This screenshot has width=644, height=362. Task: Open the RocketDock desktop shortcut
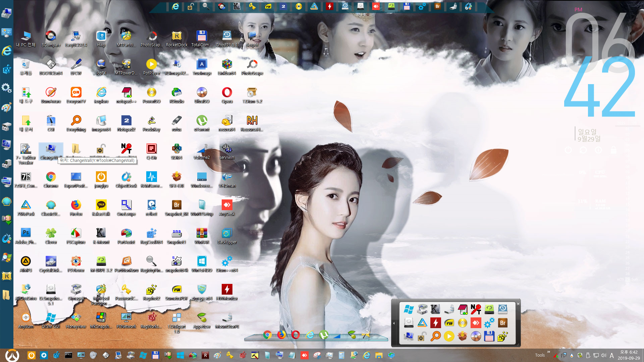(176, 39)
